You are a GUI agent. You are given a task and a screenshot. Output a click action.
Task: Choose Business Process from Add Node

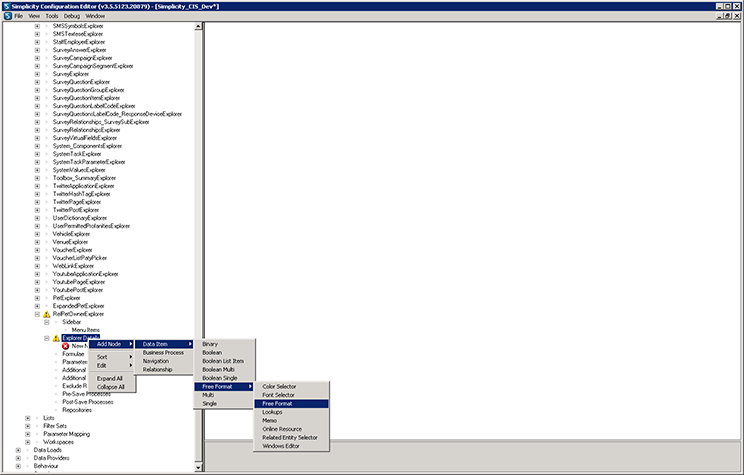click(164, 353)
